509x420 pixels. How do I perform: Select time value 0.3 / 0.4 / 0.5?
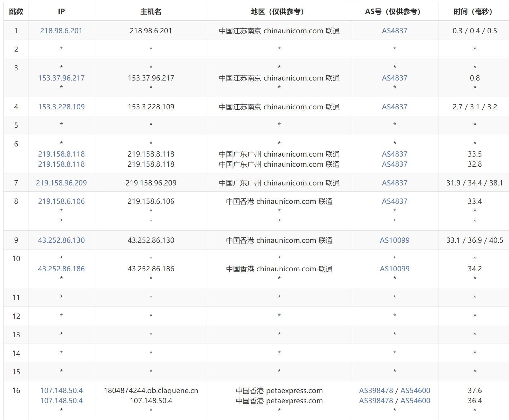click(475, 31)
